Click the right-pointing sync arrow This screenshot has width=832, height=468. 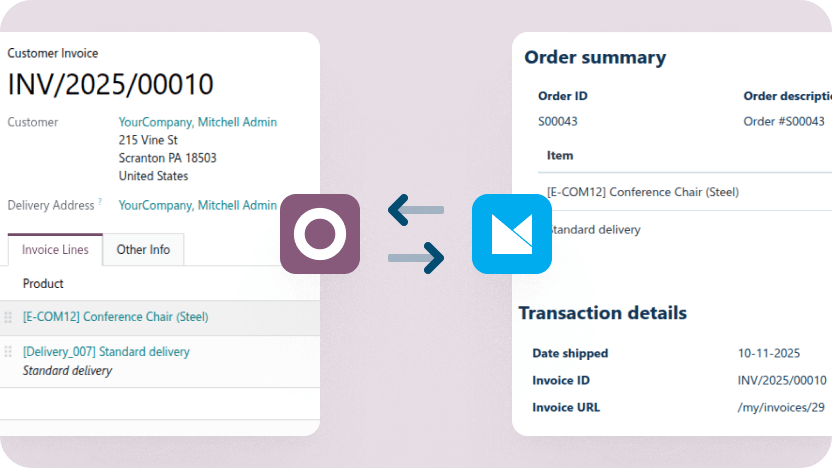click(416, 259)
